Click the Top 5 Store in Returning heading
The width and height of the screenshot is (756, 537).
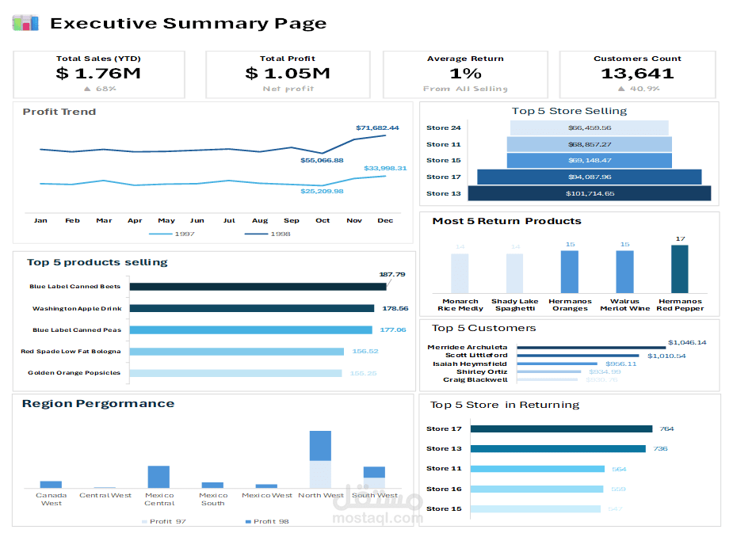click(505, 406)
